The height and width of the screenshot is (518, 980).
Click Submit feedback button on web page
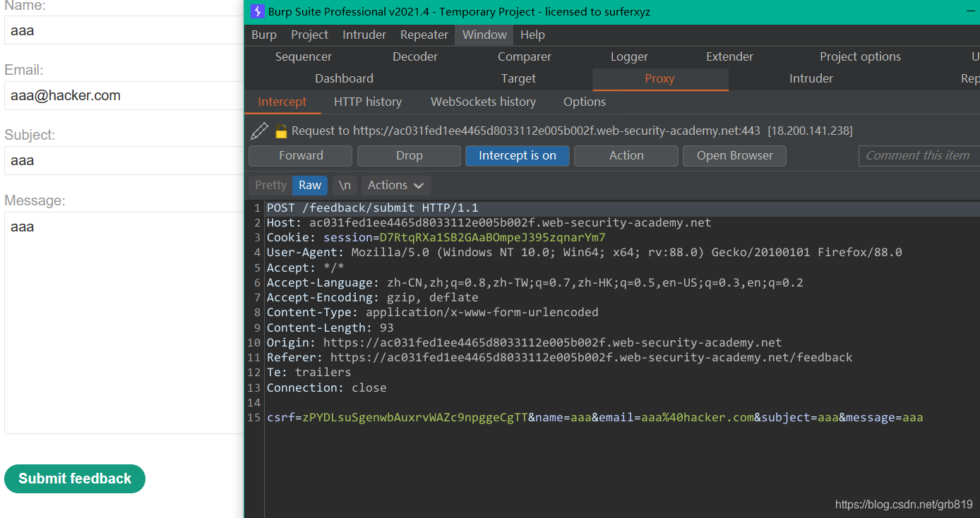[x=75, y=478]
